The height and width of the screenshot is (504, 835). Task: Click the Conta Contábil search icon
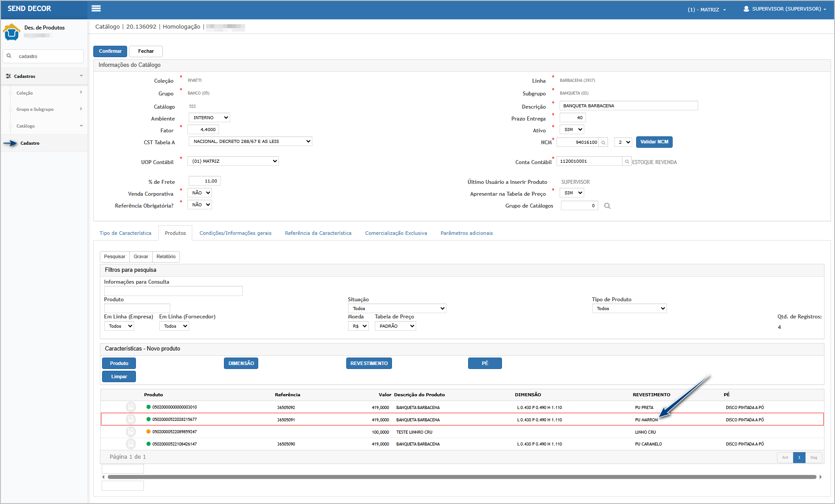pyautogui.click(x=627, y=162)
